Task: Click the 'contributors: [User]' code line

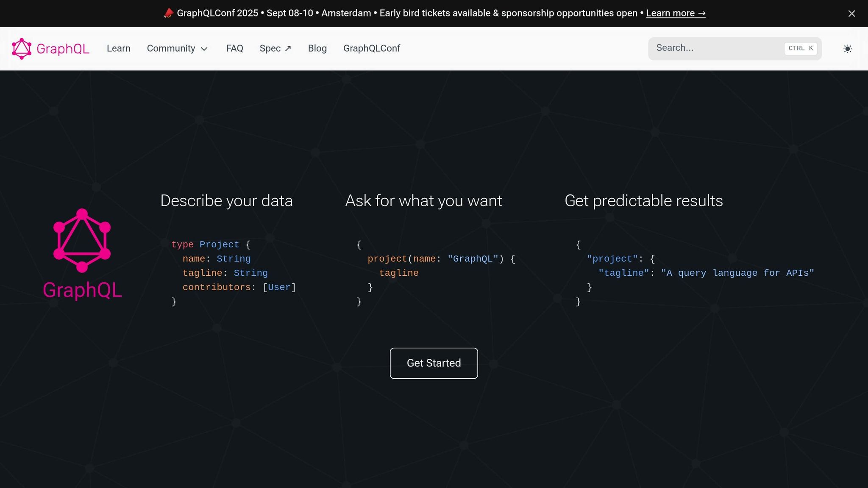Action: [x=239, y=287]
